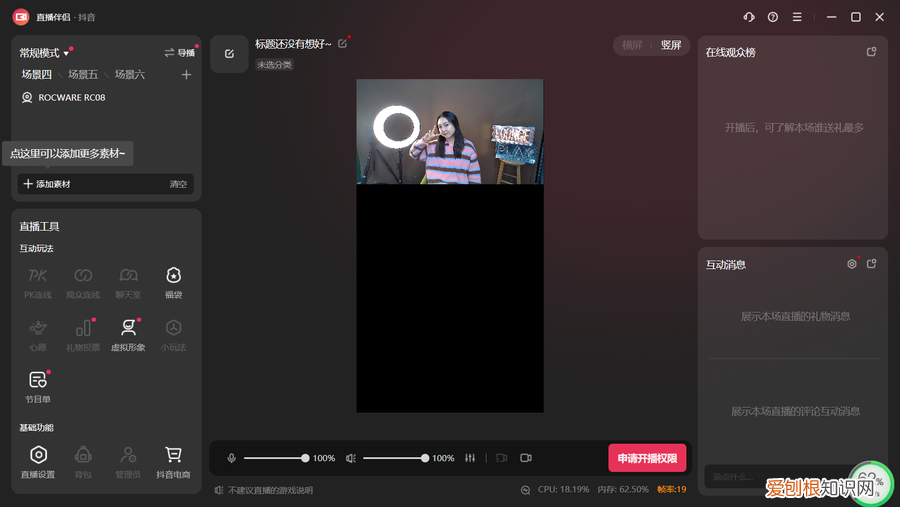Open 直播设置 live settings
This screenshot has height=507, width=900.
(x=38, y=463)
